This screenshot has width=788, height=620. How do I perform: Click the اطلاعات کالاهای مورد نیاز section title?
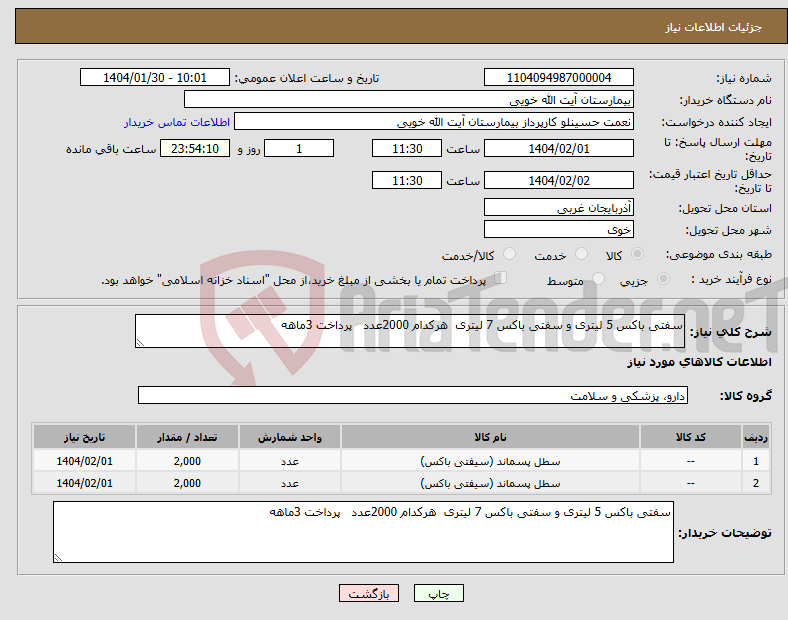[x=699, y=362]
